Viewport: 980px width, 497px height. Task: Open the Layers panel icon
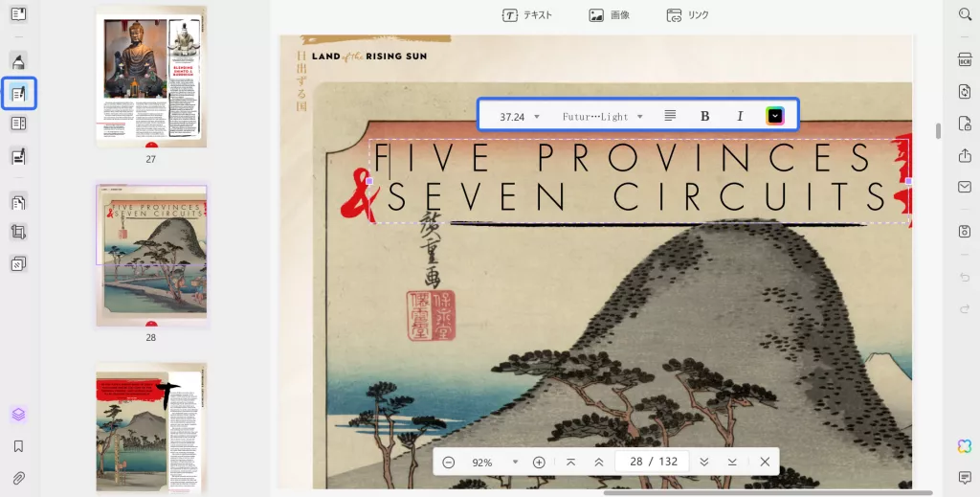click(18, 414)
